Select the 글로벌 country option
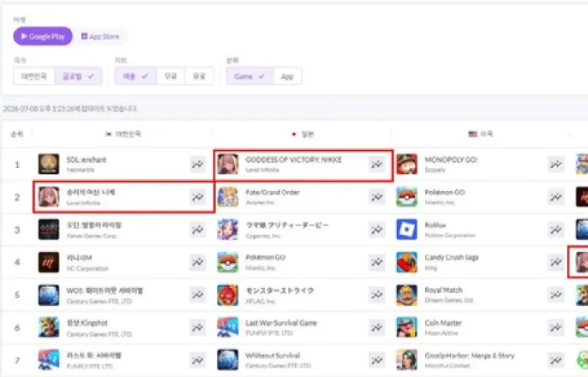This screenshot has width=588, height=377. pos(78,76)
